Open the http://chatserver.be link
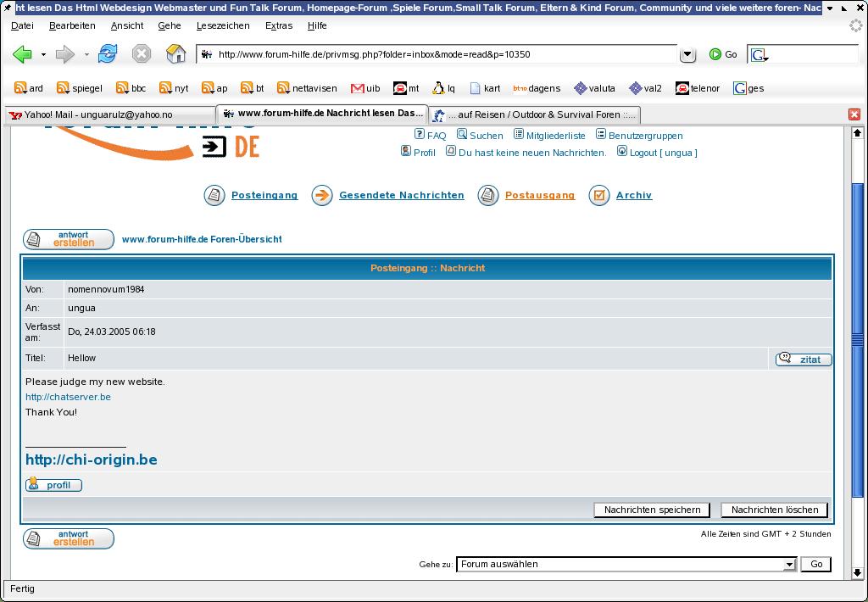868x602 pixels. pos(68,397)
